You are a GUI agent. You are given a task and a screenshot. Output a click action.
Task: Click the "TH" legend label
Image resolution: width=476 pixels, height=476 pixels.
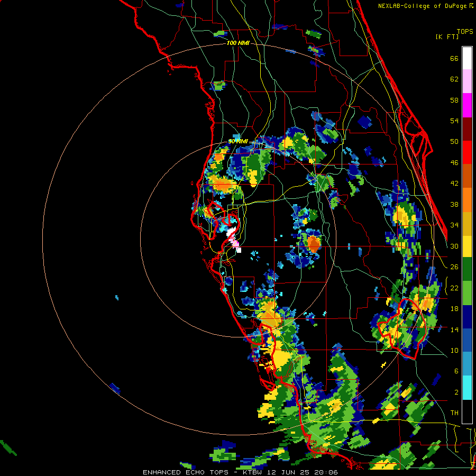454,413
